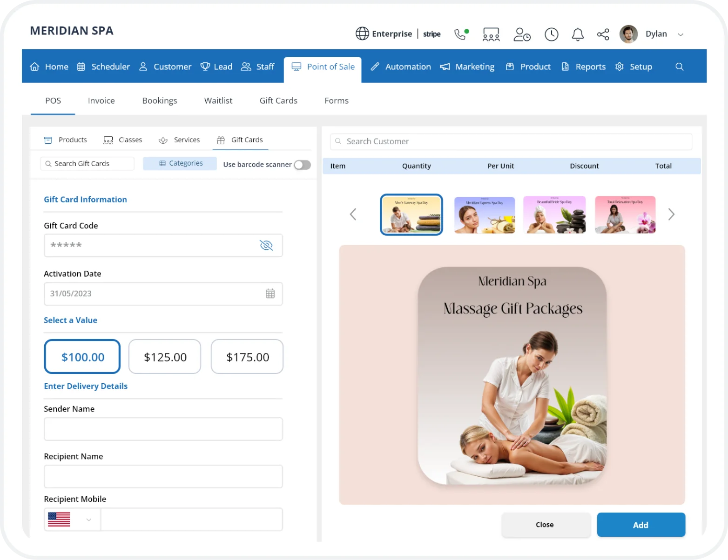Switch to the Invoice sub-tab
This screenshot has height=560, width=728.
coord(101,100)
